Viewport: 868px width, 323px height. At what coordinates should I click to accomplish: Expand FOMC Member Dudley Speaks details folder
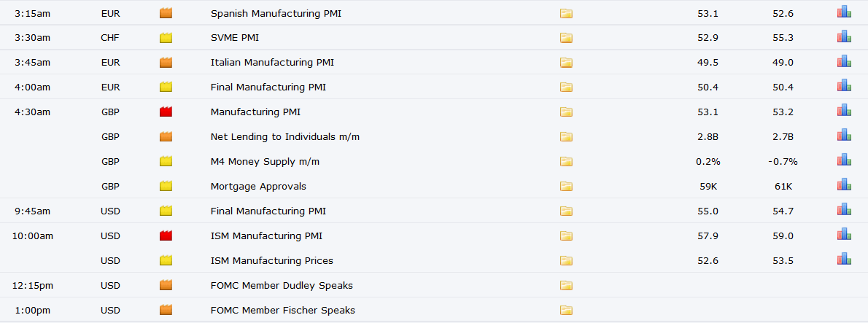[566, 286]
